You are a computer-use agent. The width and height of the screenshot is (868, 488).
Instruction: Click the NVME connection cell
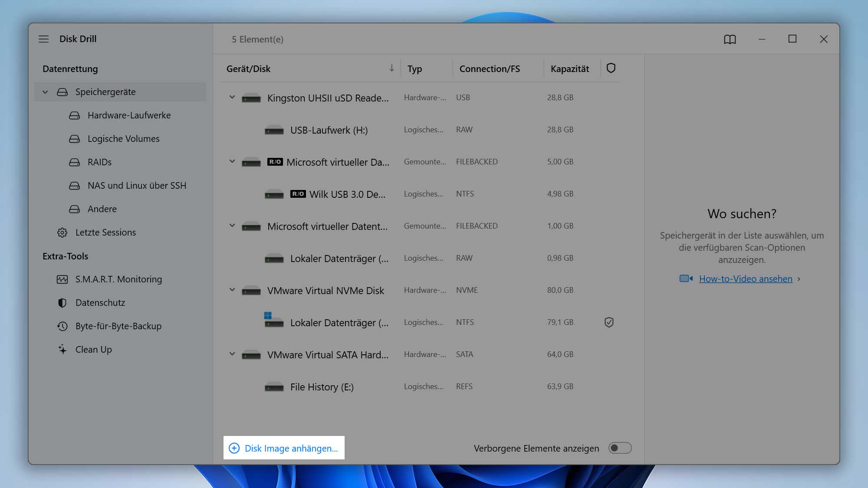[x=467, y=290]
